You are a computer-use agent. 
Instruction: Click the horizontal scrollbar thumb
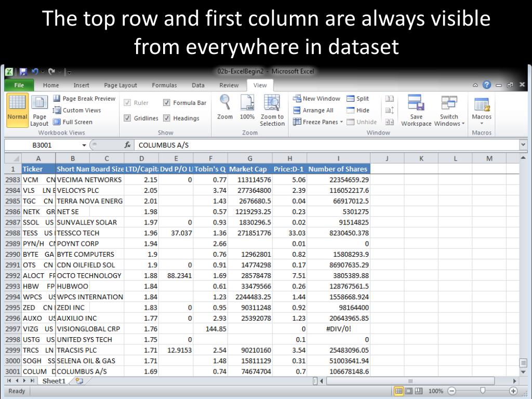(x=410, y=381)
